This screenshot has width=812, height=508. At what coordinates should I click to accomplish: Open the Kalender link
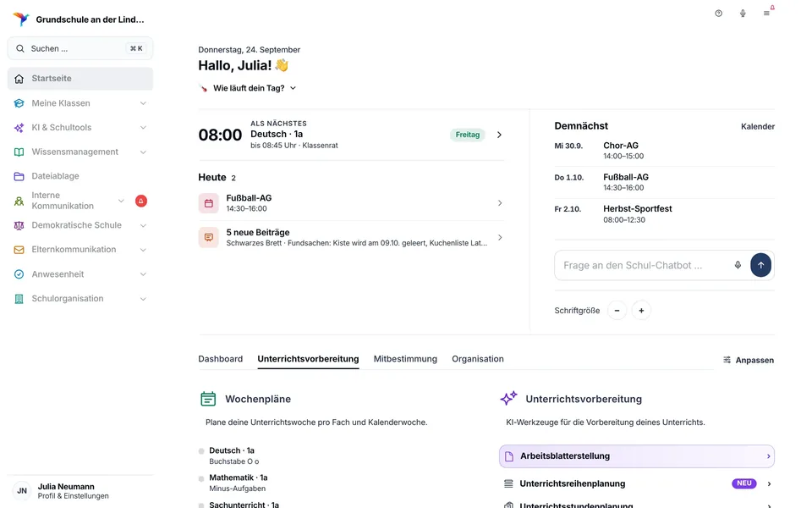(758, 126)
